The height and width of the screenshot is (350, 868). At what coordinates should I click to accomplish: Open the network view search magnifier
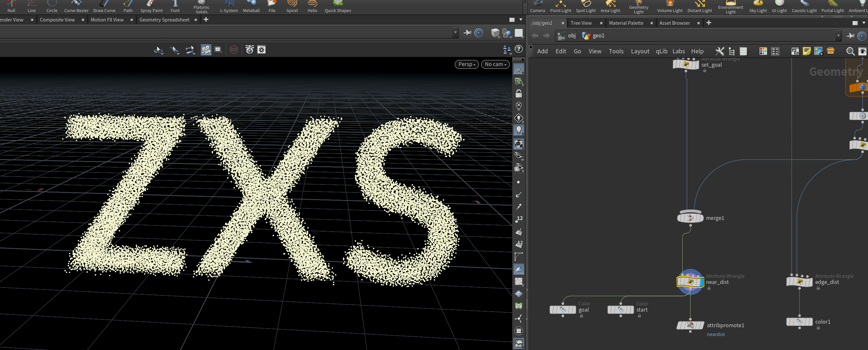[x=850, y=51]
